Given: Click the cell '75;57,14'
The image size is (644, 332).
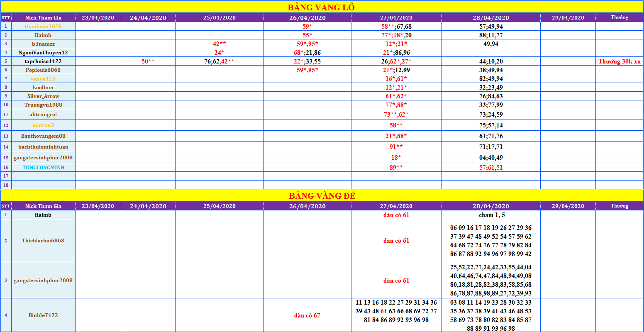Looking at the screenshot, I should coord(491,125).
